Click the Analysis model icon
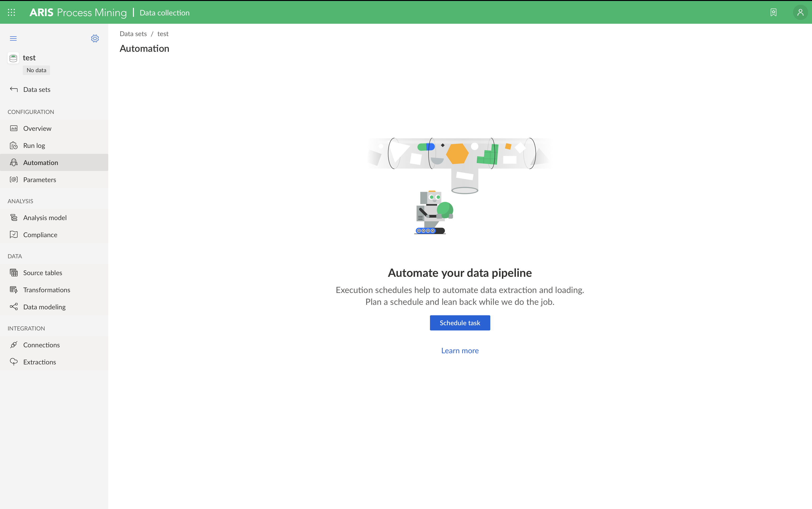The height and width of the screenshot is (509, 812). (x=14, y=217)
